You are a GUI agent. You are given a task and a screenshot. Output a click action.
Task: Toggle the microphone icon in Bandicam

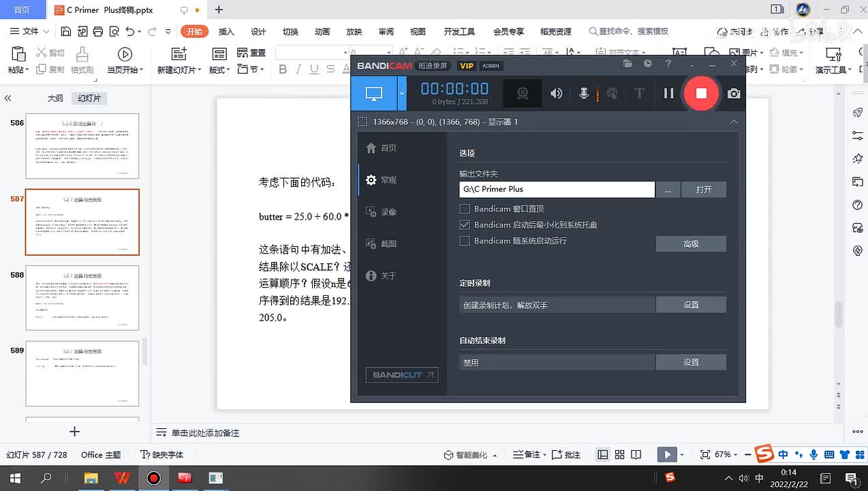pyautogui.click(x=584, y=94)
